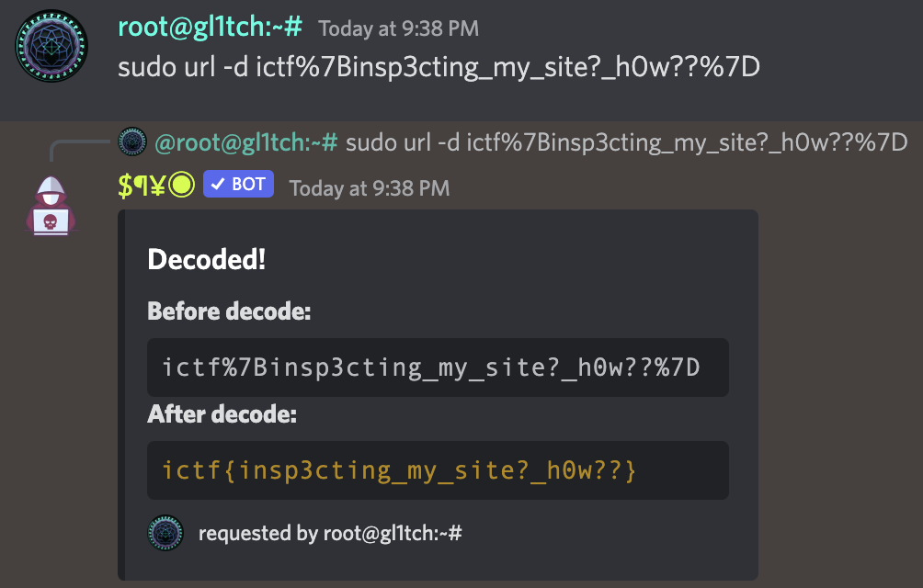Screen dimensions: 923x588
Task: Click the "Decoded!" embed title
Action: [x=206, y=260]
